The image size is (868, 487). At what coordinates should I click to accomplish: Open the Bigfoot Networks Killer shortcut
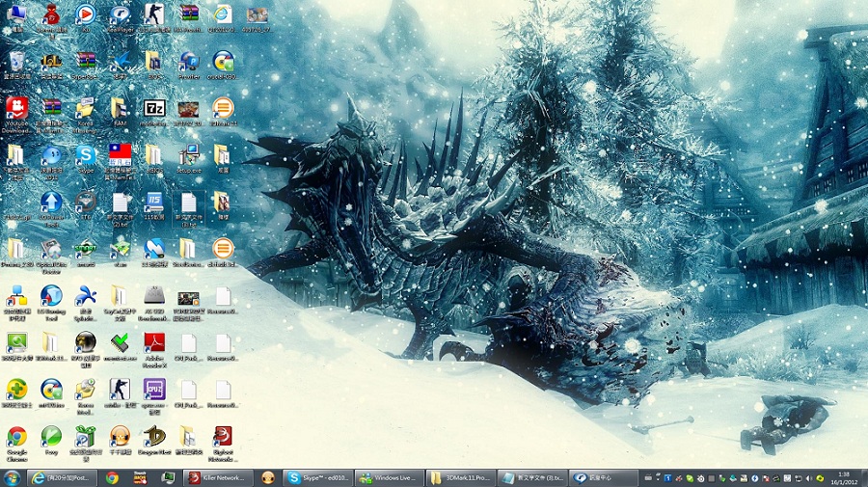(x=223, y=437)
